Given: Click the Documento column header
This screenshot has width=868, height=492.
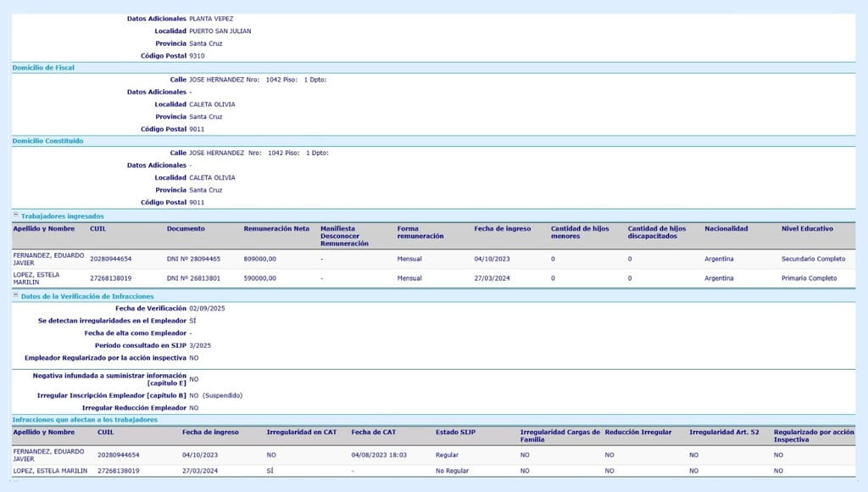Looking at the screenshot, I should tap(186, 229).
